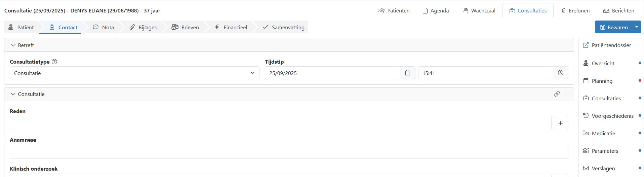Click the Anamnese input field
The height and width of the screenshot is (177, 644).
click(x=289, y=152)
